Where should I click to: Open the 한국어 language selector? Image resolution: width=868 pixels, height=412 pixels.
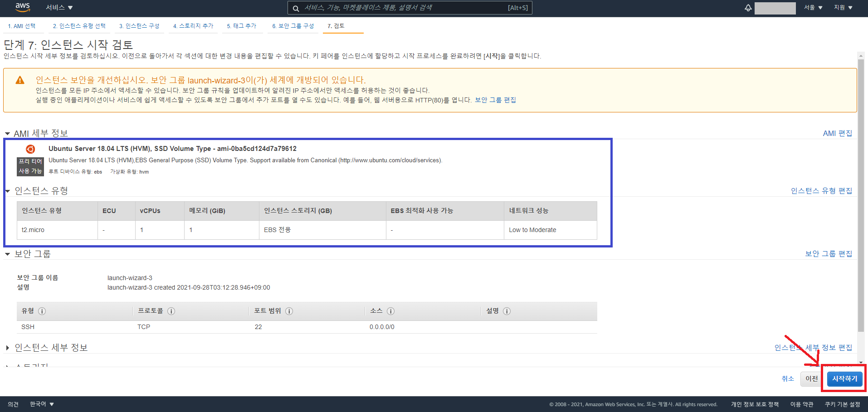[42, 404]
